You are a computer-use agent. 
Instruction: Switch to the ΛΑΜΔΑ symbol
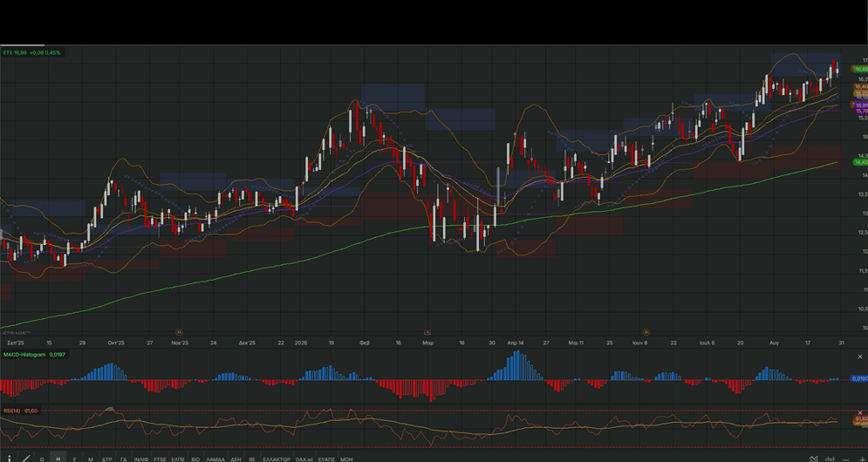tap(215, 459)
